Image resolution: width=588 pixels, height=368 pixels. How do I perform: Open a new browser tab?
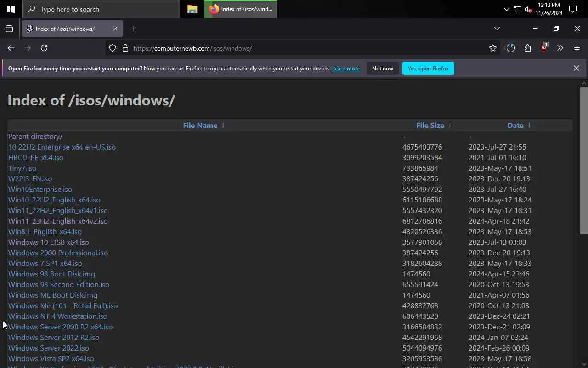pos(133,29)
